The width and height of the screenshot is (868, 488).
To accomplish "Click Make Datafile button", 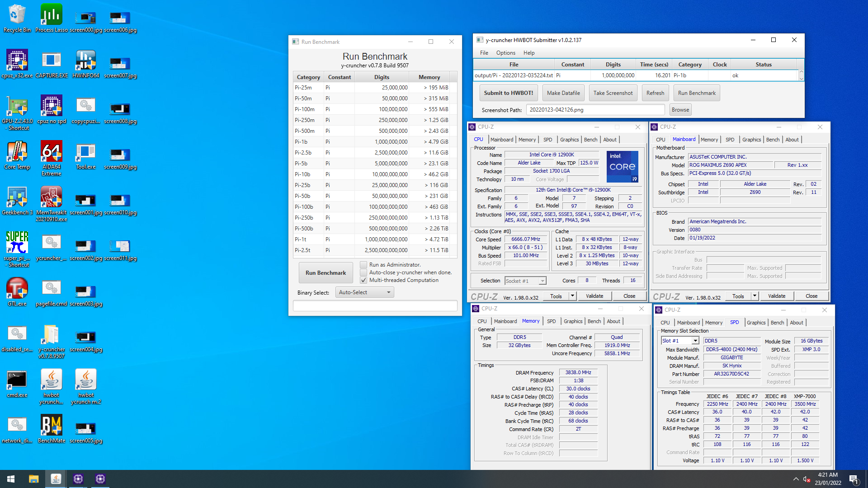I will [563, 93].
